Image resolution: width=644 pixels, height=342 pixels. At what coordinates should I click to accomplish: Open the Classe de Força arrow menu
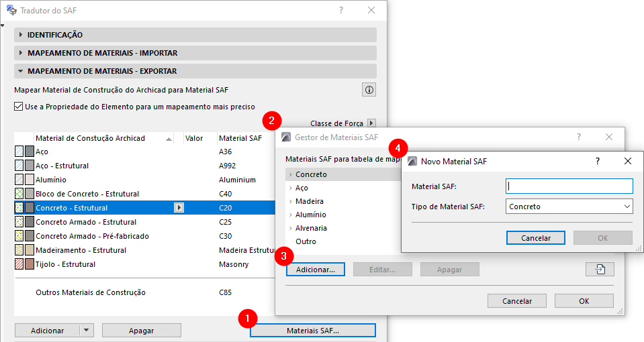pyautogui.click(x=371, y=123)
